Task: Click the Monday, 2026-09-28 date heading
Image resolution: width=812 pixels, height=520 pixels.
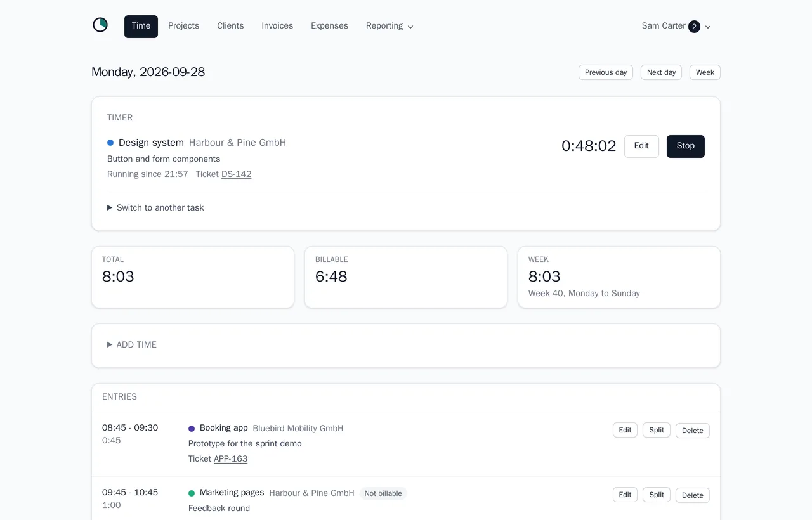Action: 148,72
